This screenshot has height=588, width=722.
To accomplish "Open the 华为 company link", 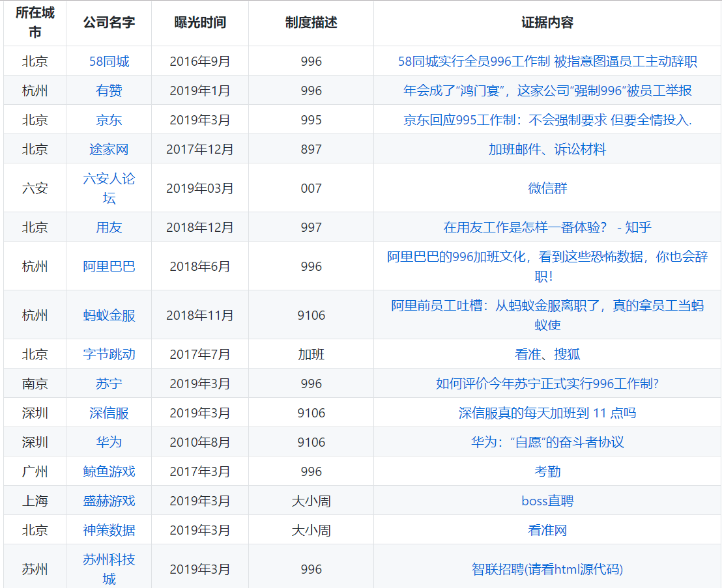I will point(109,442).
